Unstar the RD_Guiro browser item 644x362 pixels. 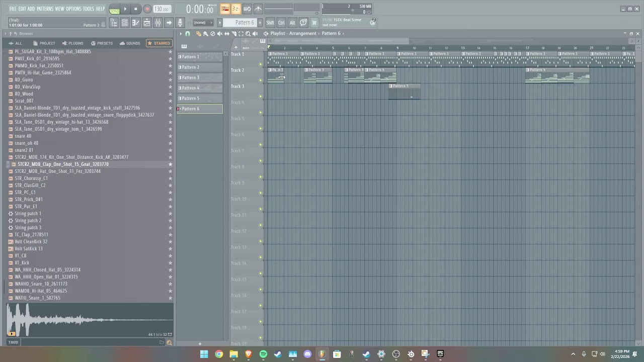(170, 80)
